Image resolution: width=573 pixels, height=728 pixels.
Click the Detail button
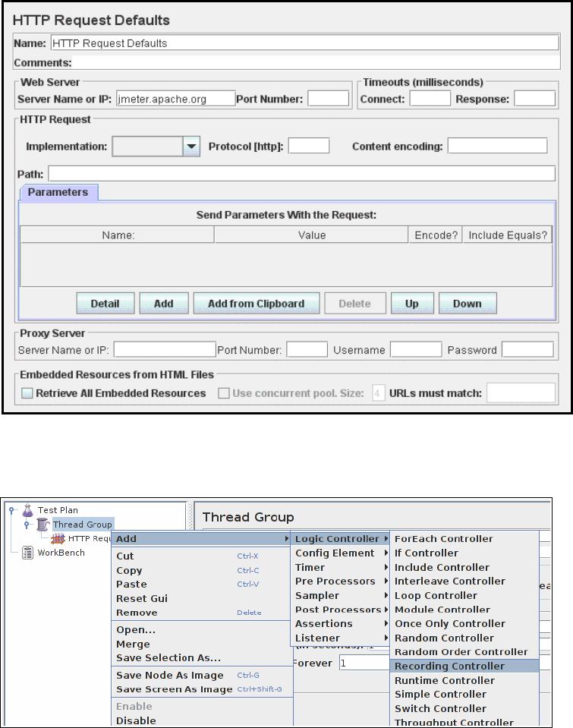pos(105,303)
